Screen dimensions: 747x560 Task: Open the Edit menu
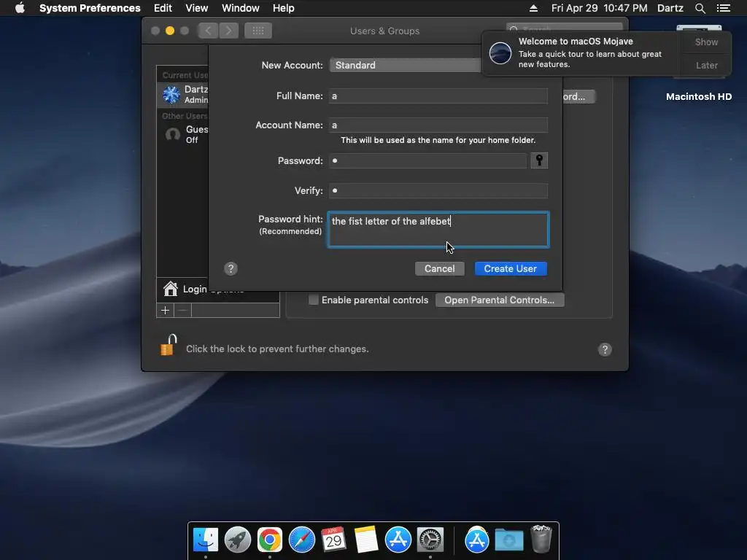pyautogui.click(x=163, y=8)
